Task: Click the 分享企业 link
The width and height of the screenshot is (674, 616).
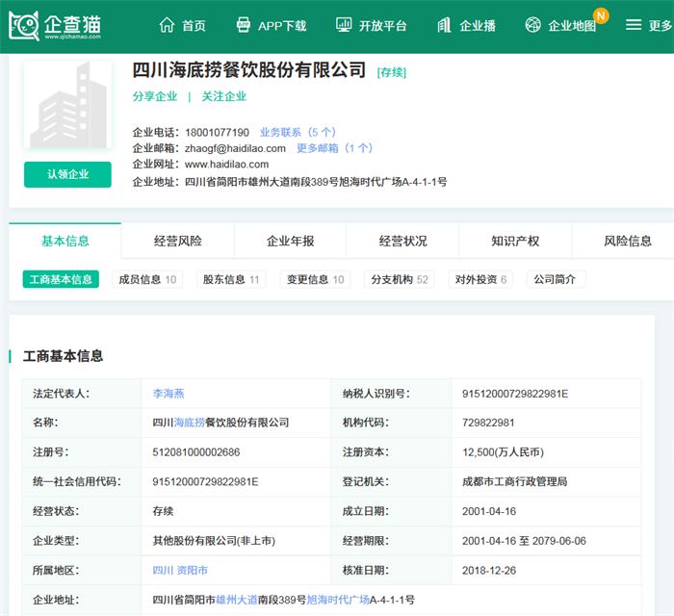Action: point(155,96)
